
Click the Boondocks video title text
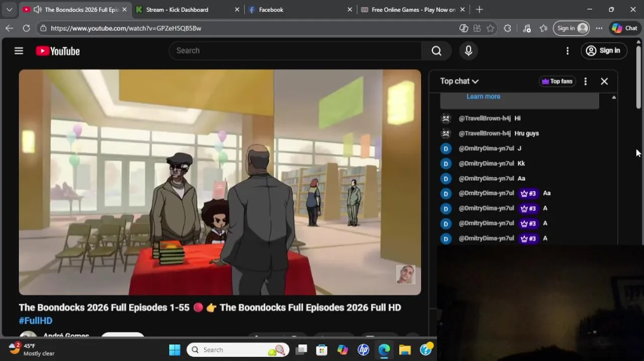(210, 307)
